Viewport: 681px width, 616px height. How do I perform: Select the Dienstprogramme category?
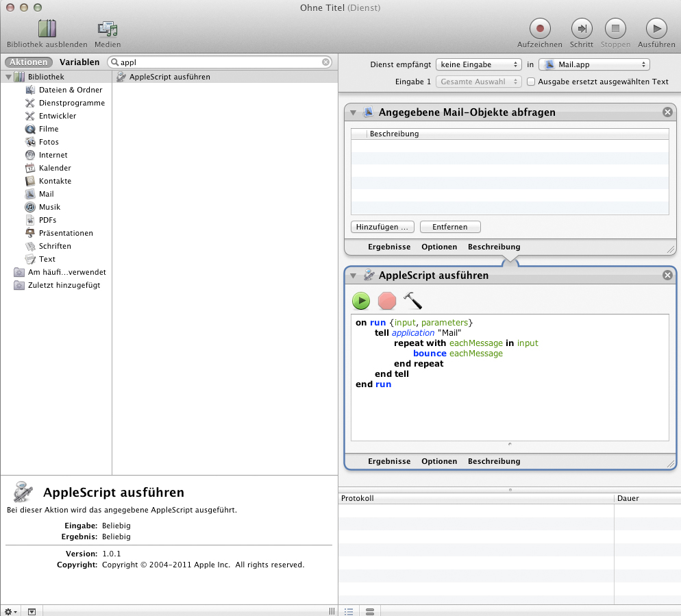click(72, 103)
